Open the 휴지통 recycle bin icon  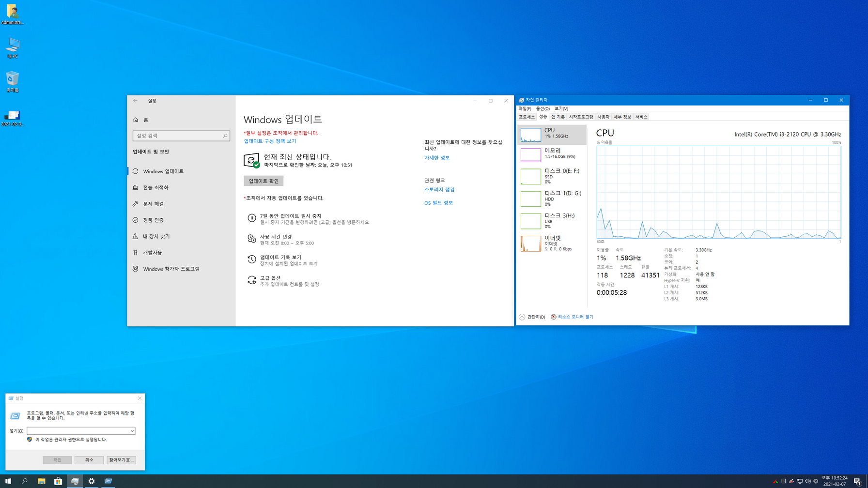[13, 82]
